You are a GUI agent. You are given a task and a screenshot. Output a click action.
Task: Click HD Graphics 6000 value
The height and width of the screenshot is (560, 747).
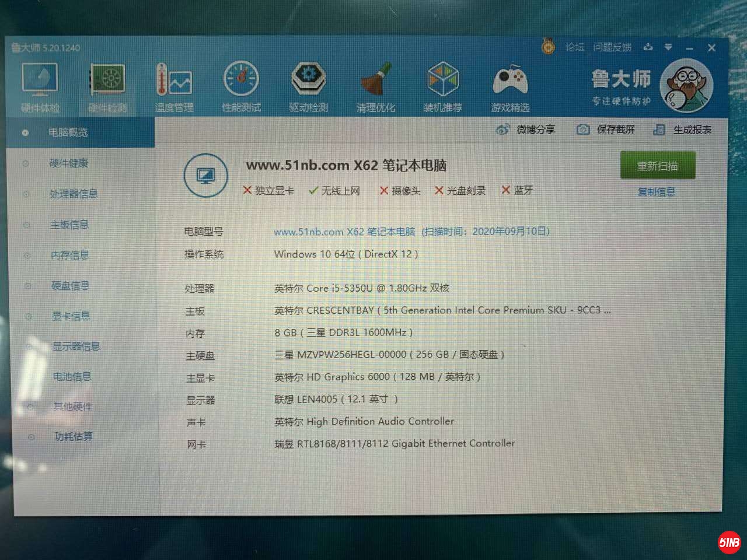pyautogui.click(x=377, y=377)
